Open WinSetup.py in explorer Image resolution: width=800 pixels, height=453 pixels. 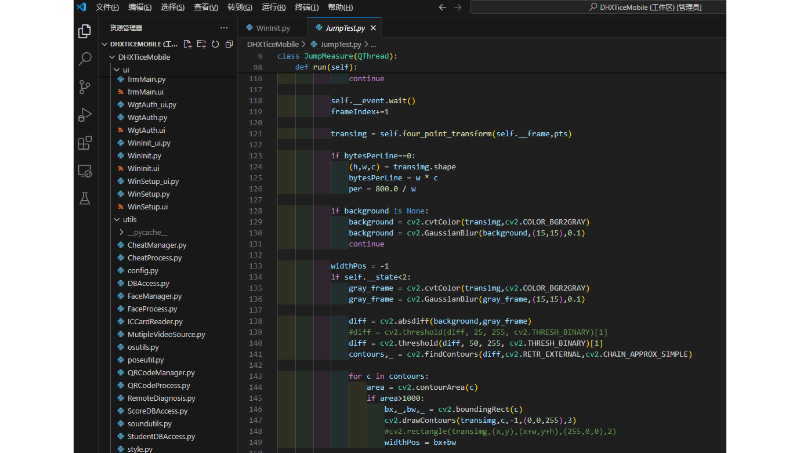click(148, 194)
